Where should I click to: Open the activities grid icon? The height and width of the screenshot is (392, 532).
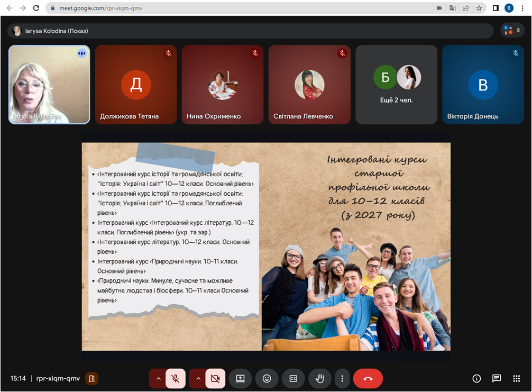pos(516,378)
